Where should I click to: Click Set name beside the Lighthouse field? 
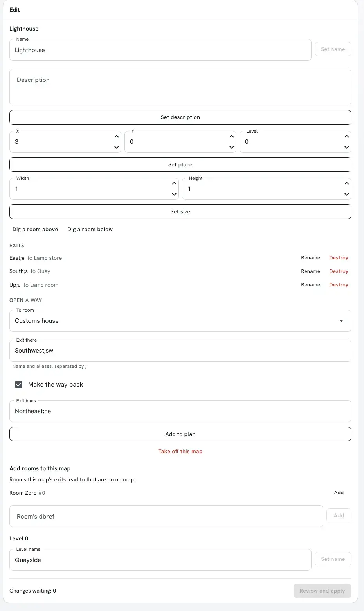[x=333, y=49]
